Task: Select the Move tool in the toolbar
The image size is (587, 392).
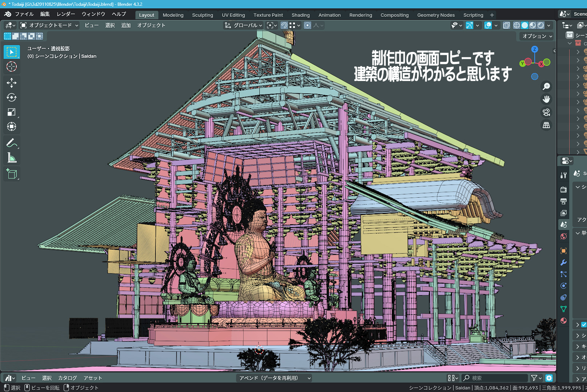Action: tap(12, 82)
